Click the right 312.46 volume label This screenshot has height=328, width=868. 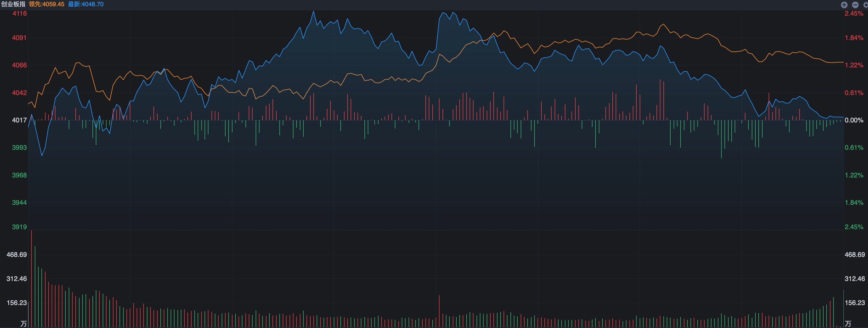pyautogui.click(x=854, y=279)
